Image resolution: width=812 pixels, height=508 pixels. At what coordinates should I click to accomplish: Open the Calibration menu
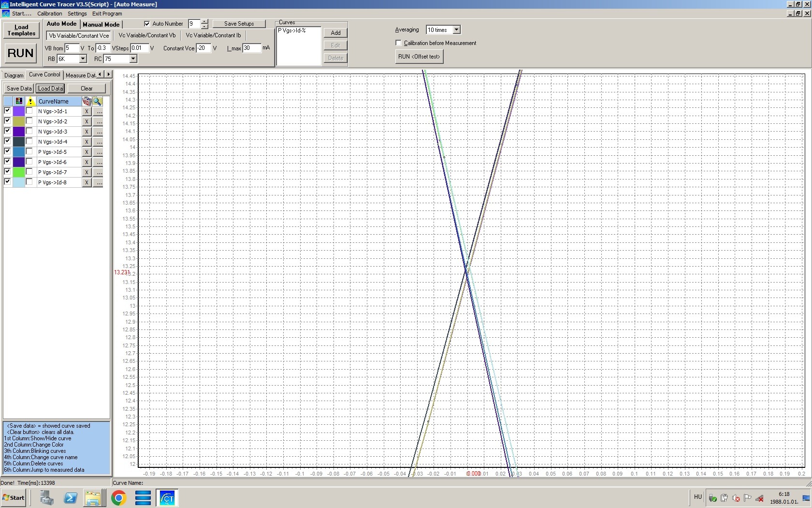50,14
